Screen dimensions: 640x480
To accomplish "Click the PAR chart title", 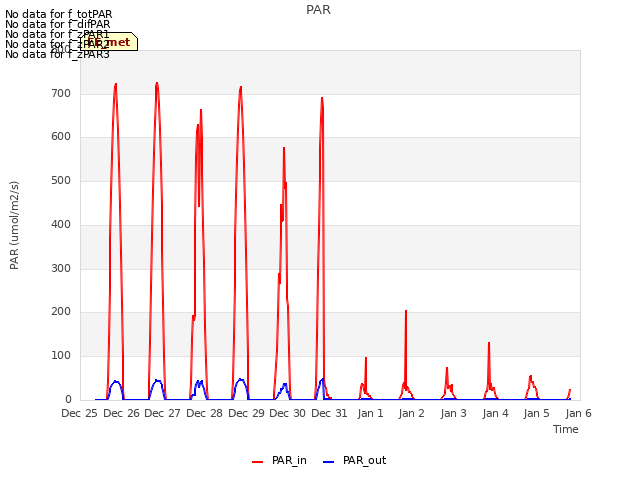I will point(318,9).
